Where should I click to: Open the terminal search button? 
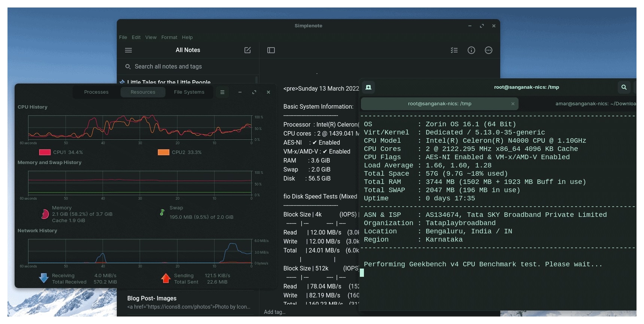pos(624,87)
